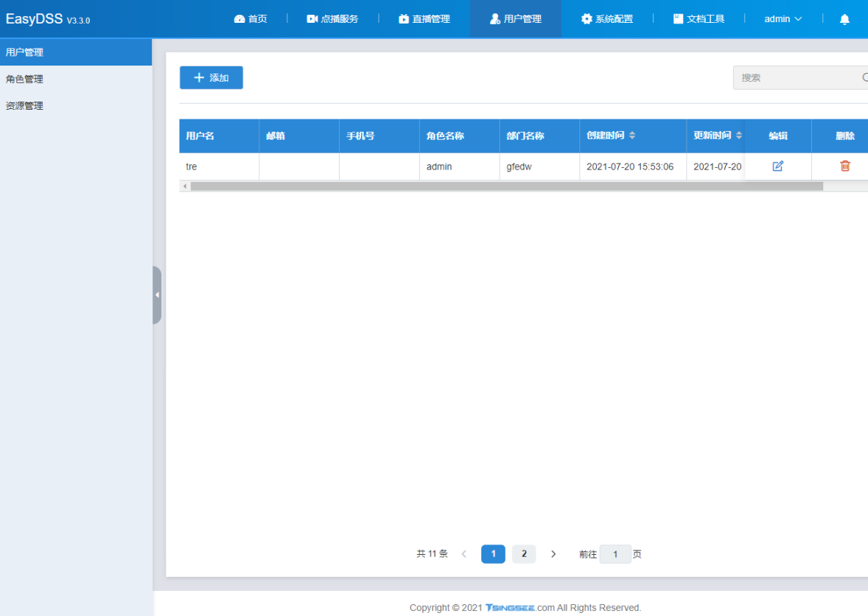Screen dimensions: 868x616
Task: Click the edit pencil icon for user tre
Action: click(x=778, y=166)
